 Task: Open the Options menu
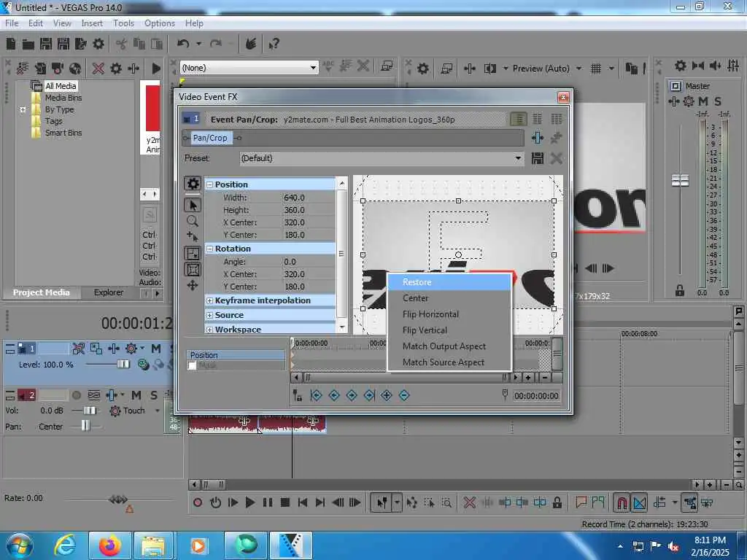(160, 23)
